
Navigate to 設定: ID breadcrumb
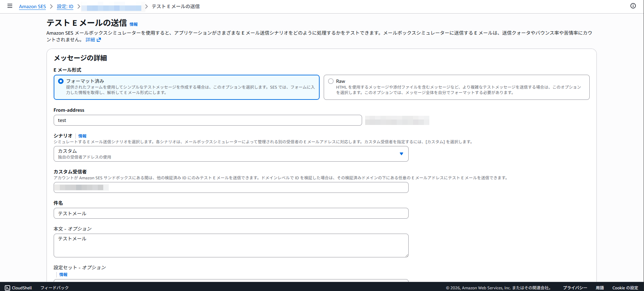click(x=65, y=6)
